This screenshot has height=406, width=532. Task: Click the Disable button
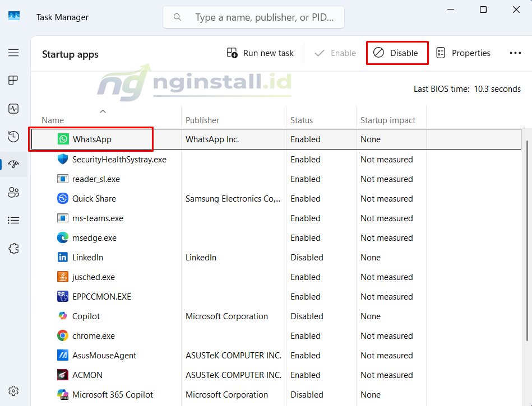(397, 53)
